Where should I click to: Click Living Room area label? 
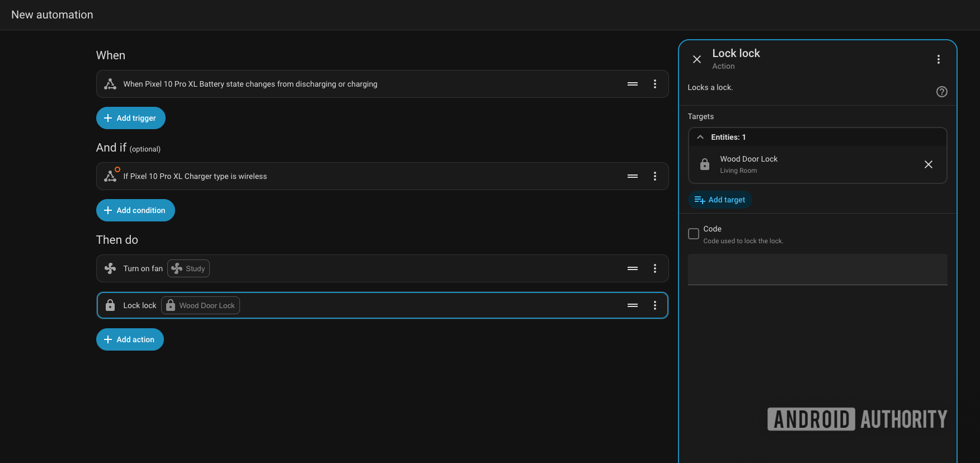738,171
